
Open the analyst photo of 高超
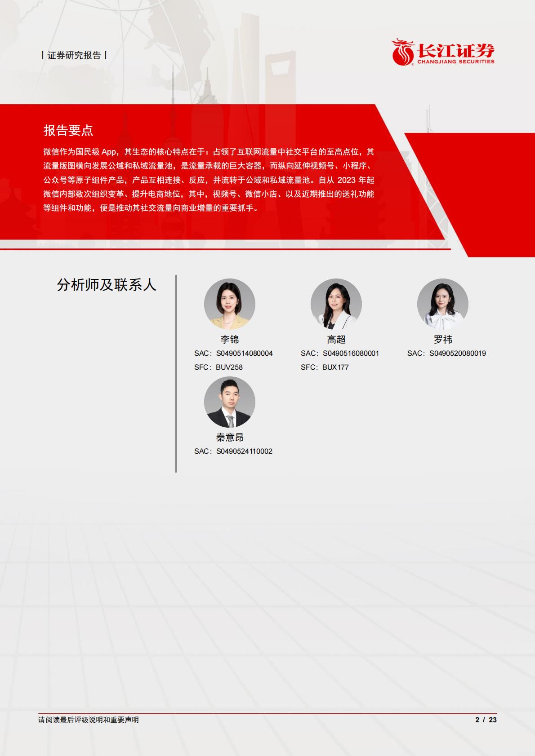coord(336,304)
